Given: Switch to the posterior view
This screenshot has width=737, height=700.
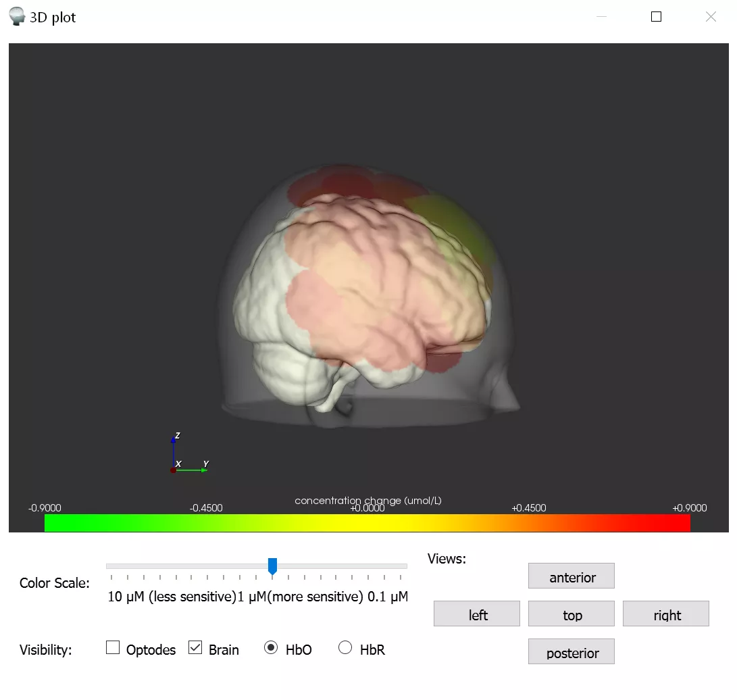Looking at the screenshot, I should (571, 652).
